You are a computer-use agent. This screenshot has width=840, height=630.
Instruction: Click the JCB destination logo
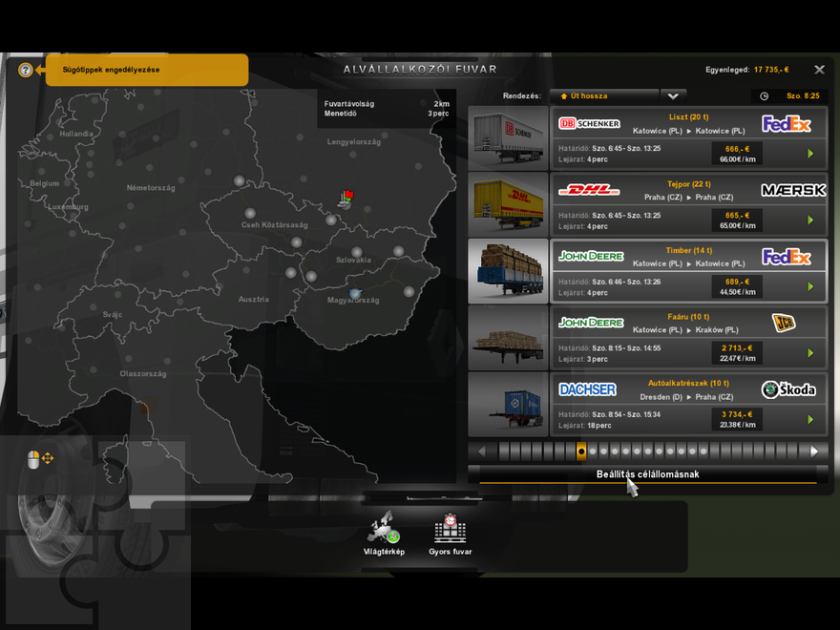pos(784,323)
